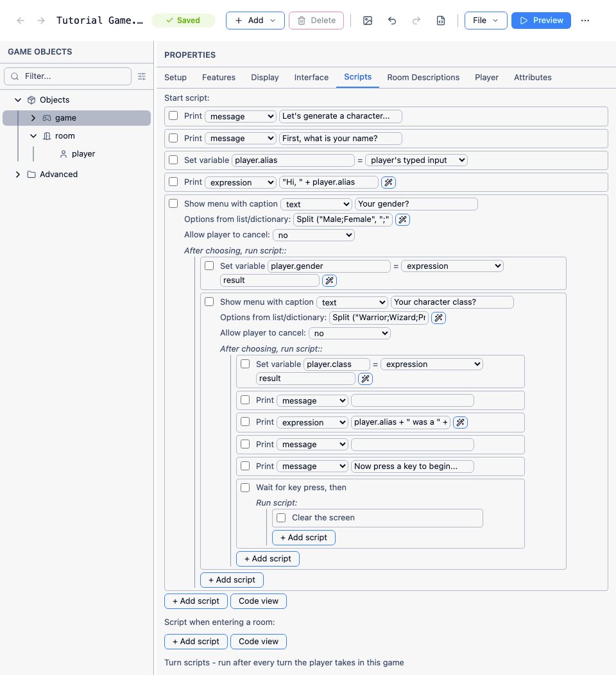Switch to the Room Descriptions tab

[x=423, y=78]
